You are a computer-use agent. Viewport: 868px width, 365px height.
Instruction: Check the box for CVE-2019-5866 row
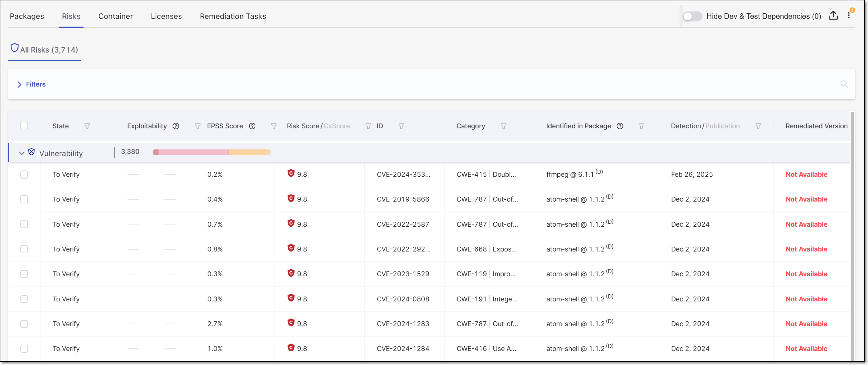click(24, 199)
